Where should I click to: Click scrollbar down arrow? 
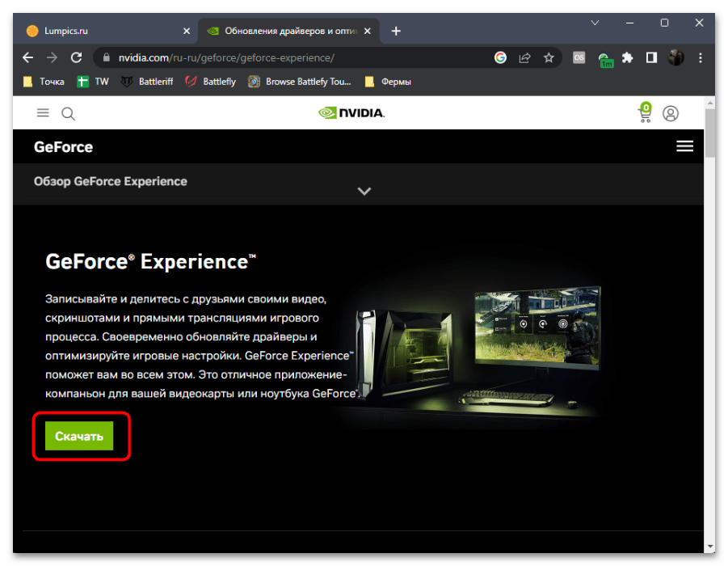click(x=709, y=547)
